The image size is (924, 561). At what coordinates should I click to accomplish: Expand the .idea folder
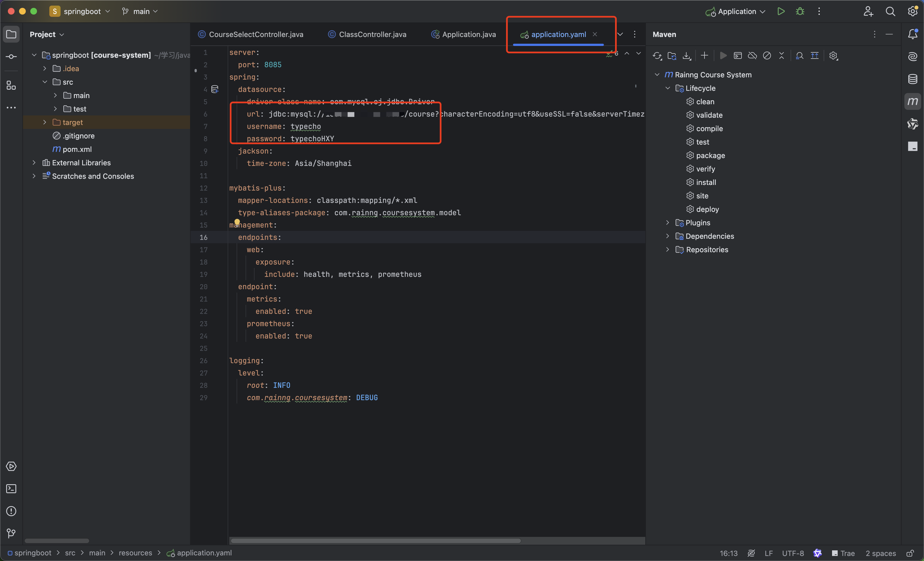(x=45, y=69)
